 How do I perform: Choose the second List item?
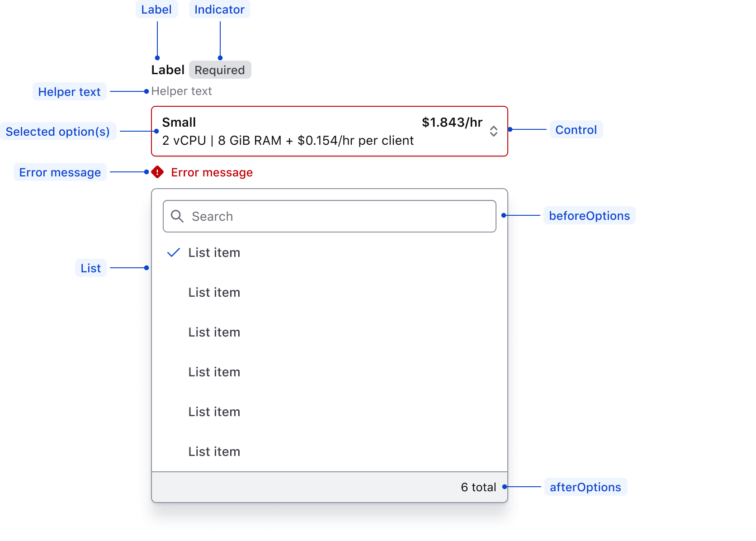click(x=214, y=292)
